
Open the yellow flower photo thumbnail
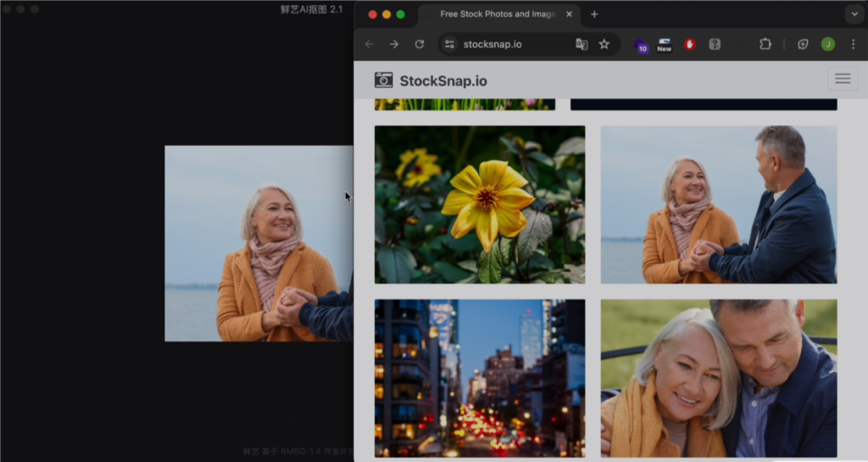tap(480, 204)
